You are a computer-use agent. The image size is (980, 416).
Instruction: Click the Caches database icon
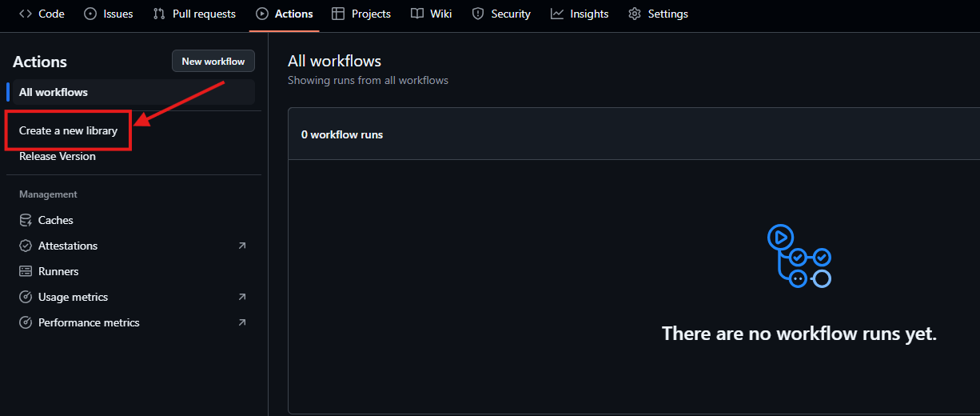pyautogui.click(x=26, y=220)
